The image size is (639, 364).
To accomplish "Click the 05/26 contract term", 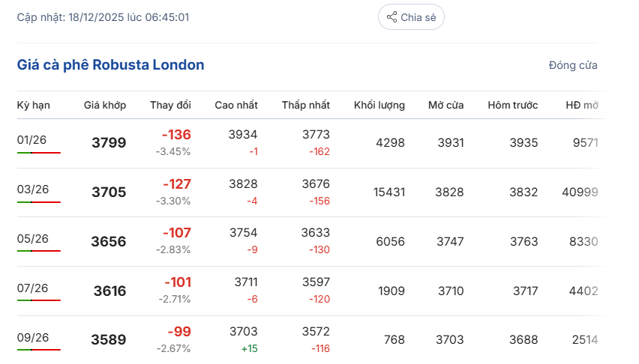I will 33,238.
